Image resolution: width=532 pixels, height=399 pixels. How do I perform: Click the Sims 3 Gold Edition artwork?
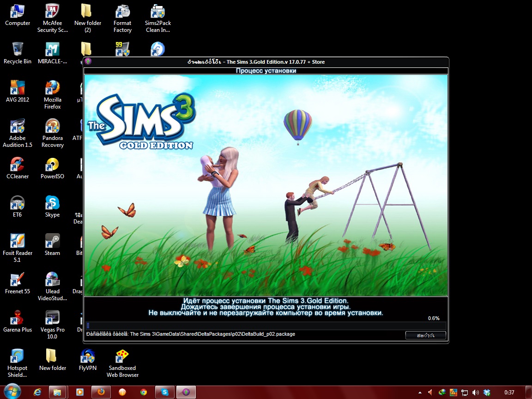tap(266, 185)
